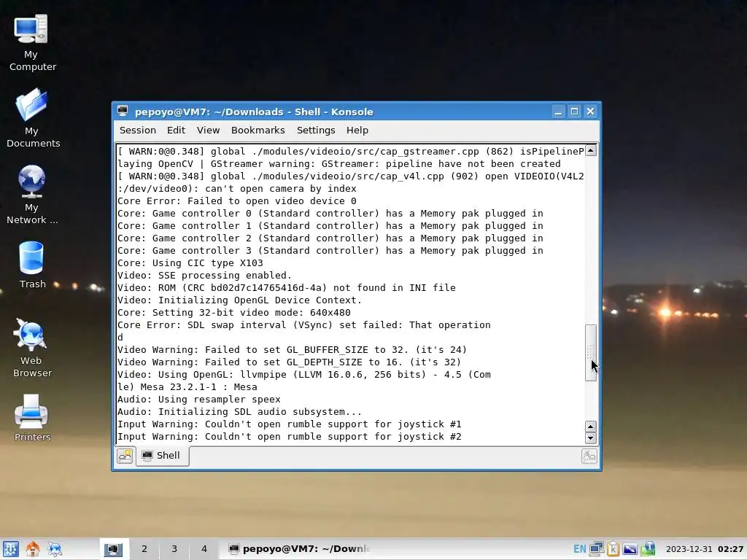Viewport: 747px width, 560px height.
Task: Click 'Video: Initializing OpenGL Device Context.' line
Action: coord(239,300)
